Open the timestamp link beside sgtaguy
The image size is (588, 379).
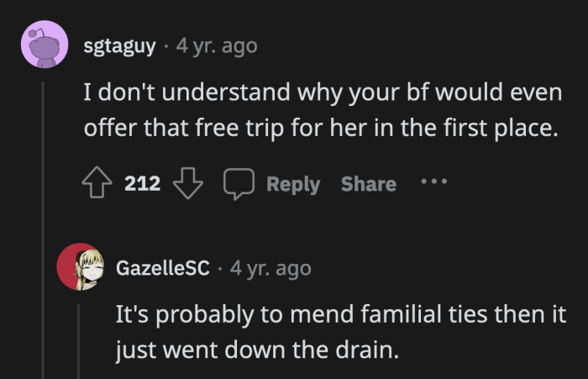pyautogui.click(x=217, y=45)
